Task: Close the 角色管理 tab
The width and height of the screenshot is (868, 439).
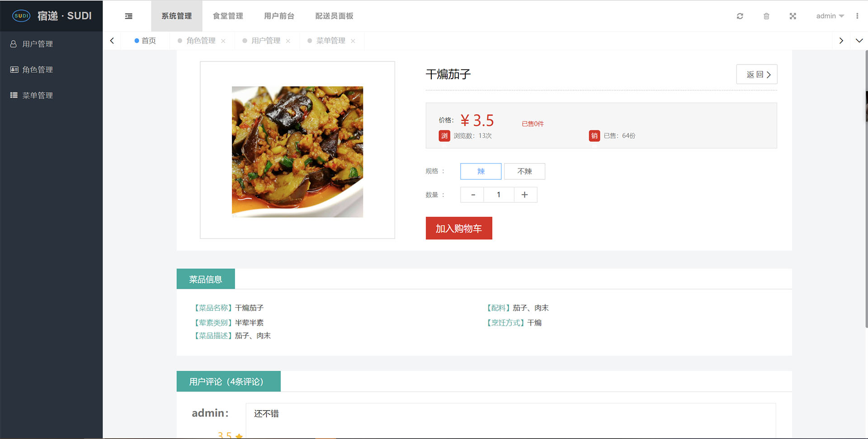Action: point(223,41)
